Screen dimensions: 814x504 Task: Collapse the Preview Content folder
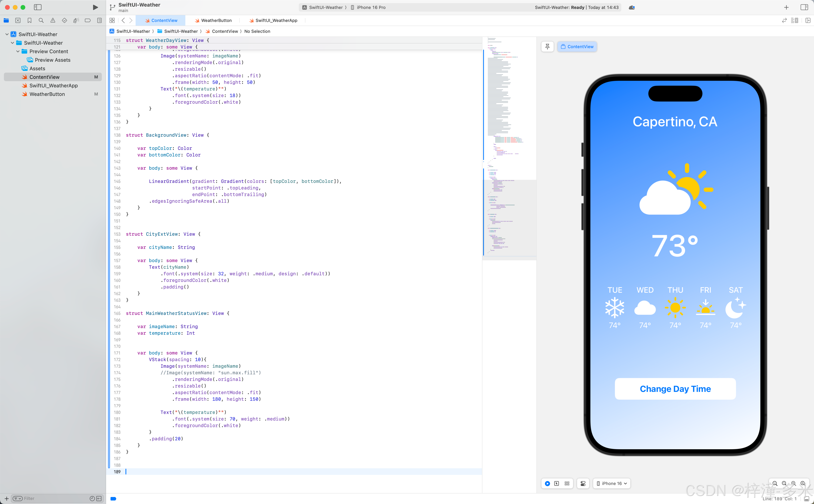coord(18,51)
